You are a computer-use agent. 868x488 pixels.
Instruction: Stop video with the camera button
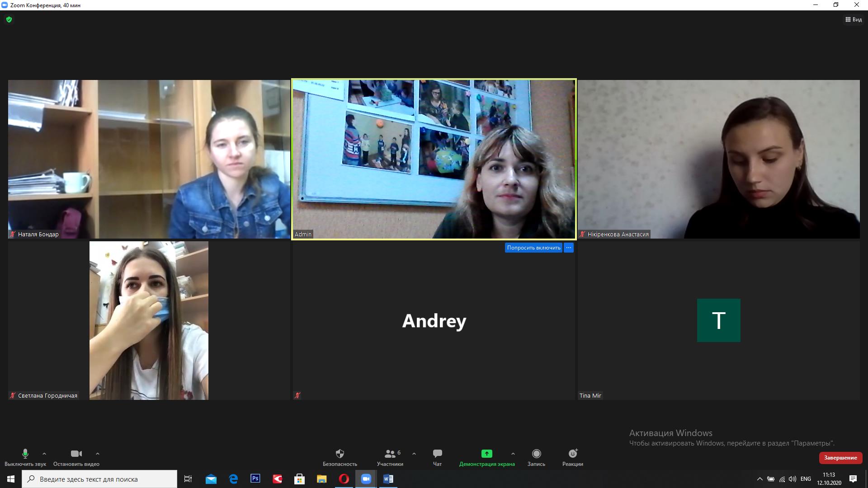pos(76,454)
